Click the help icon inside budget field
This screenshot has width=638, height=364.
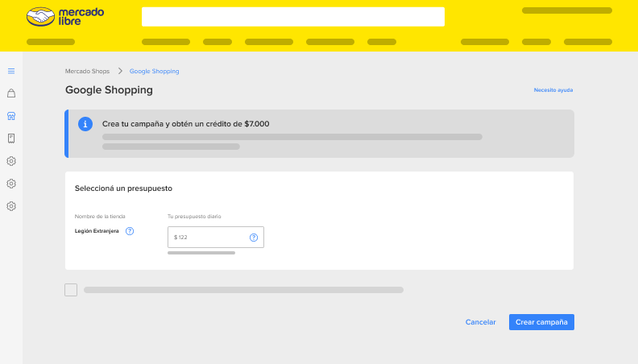(x=254, y=238)
